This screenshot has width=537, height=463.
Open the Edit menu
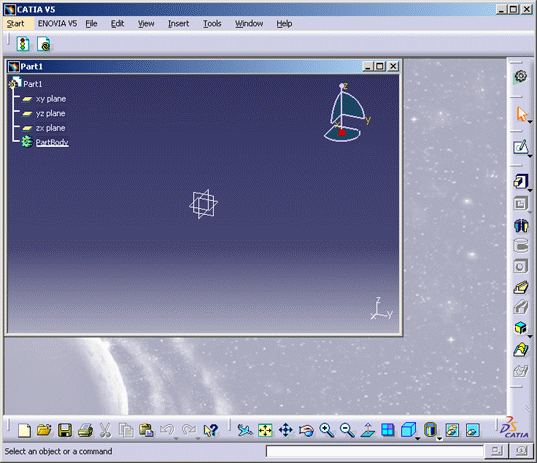click(x=117, y=24)
